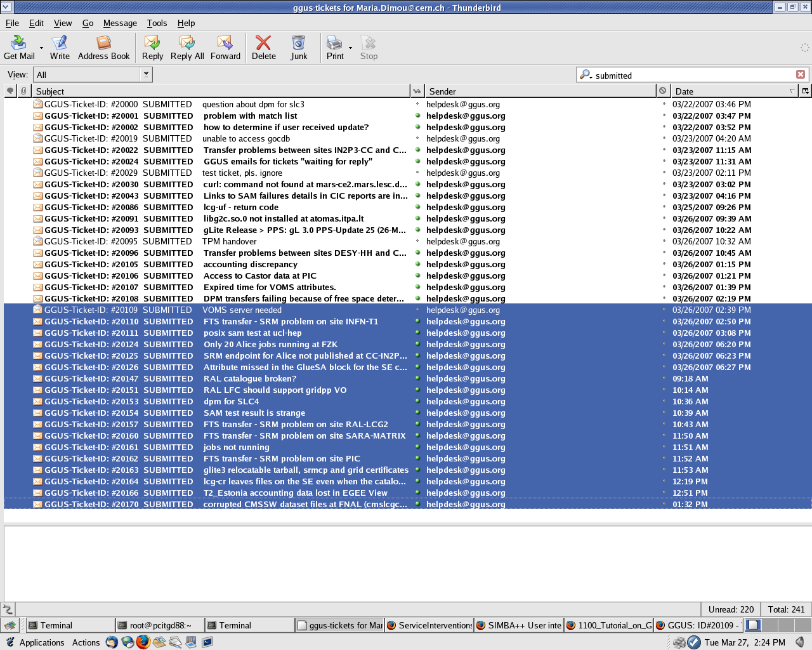Mark selected mail as Junk
This screenshot has width=812, height=650.
pos(299,48)
